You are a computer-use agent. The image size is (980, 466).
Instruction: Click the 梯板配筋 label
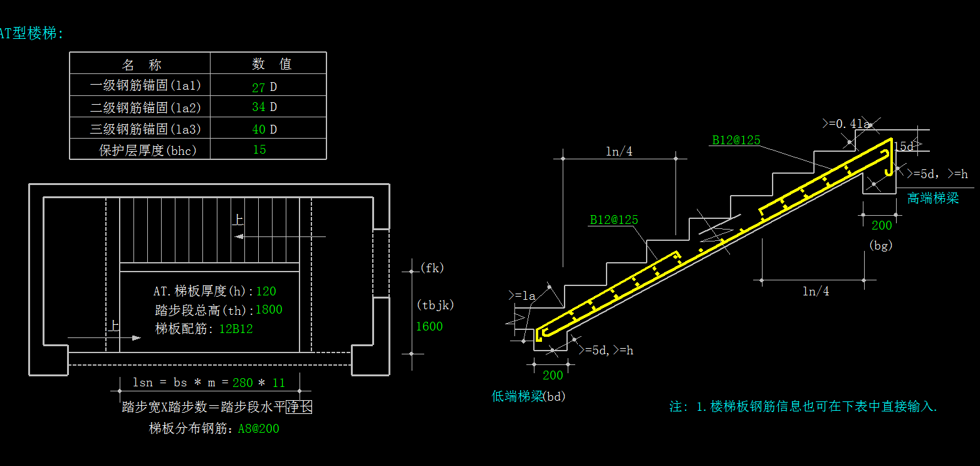pyautogui.click(x=185, y=329)
